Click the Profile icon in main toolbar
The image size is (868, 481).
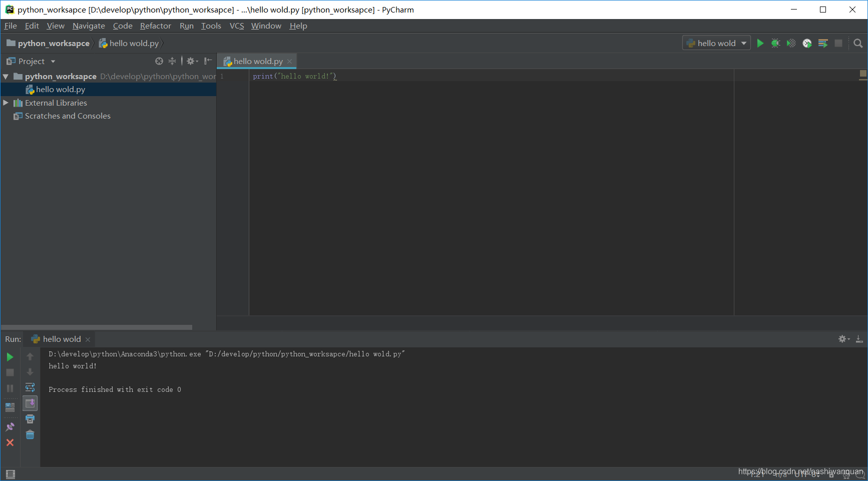[807, 44]
